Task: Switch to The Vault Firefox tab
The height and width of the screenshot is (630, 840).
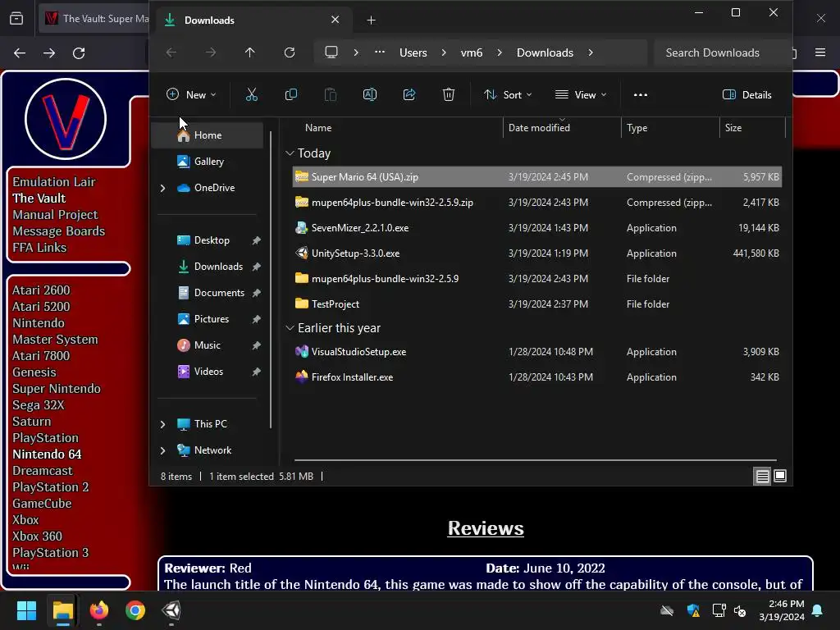Action: tap(95, 19)
